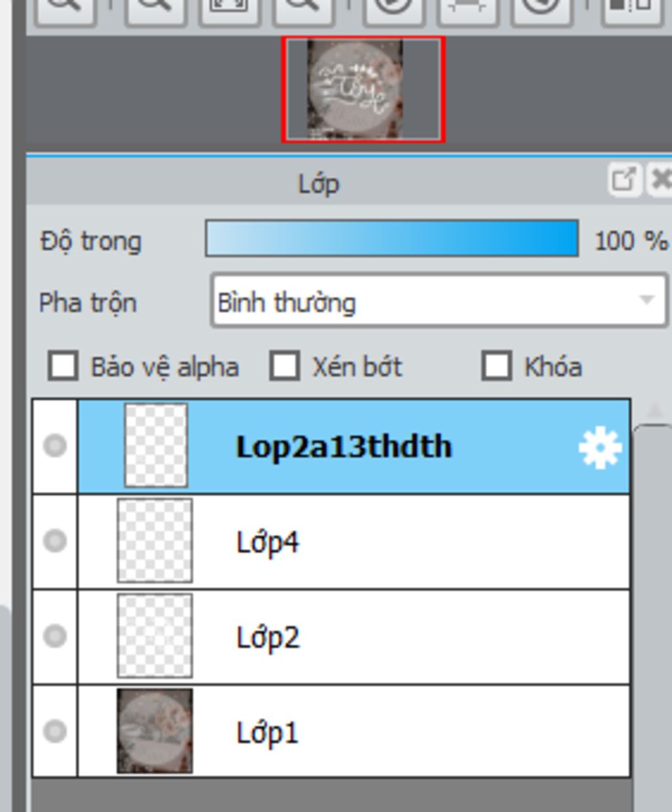Hide the Lớp1 layer
This screenshot has width=672, height=812.
tap(54, 731)
